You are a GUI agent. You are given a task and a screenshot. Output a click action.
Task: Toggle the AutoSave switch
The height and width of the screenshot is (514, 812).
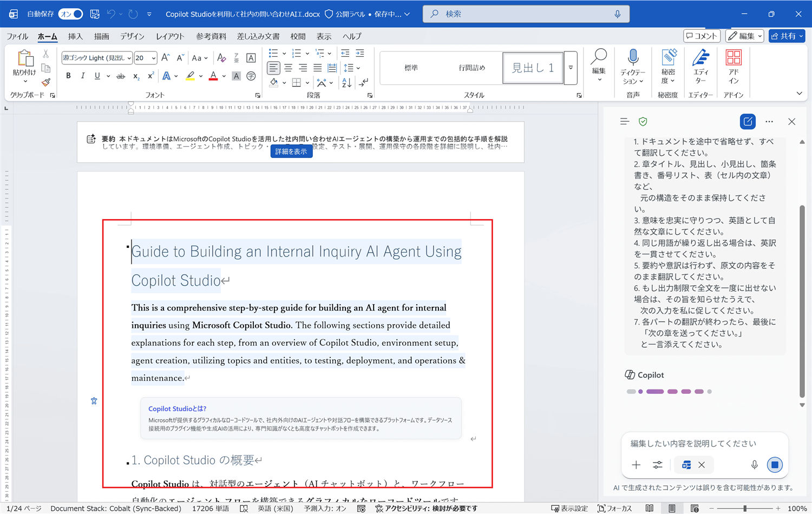point(71,14)
